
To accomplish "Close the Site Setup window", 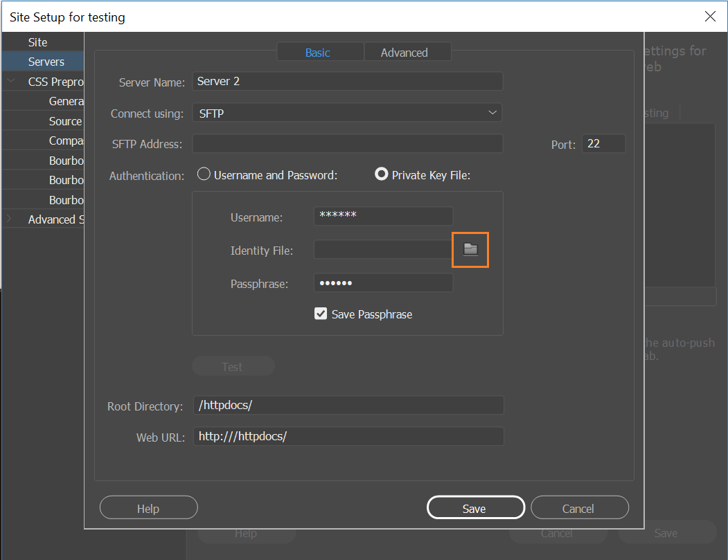I will pyautogui.click(x=710, y=17).
